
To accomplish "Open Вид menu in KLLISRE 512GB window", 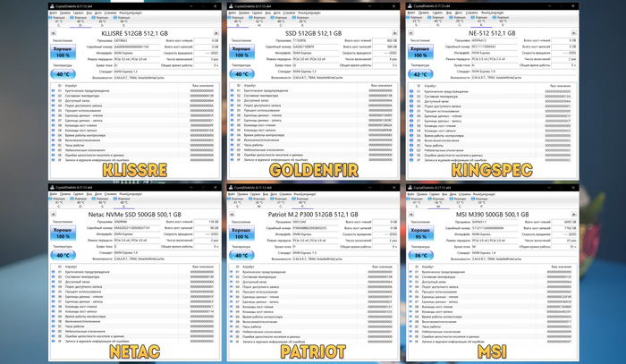I will pyautogui.click(x=89, y=13).
